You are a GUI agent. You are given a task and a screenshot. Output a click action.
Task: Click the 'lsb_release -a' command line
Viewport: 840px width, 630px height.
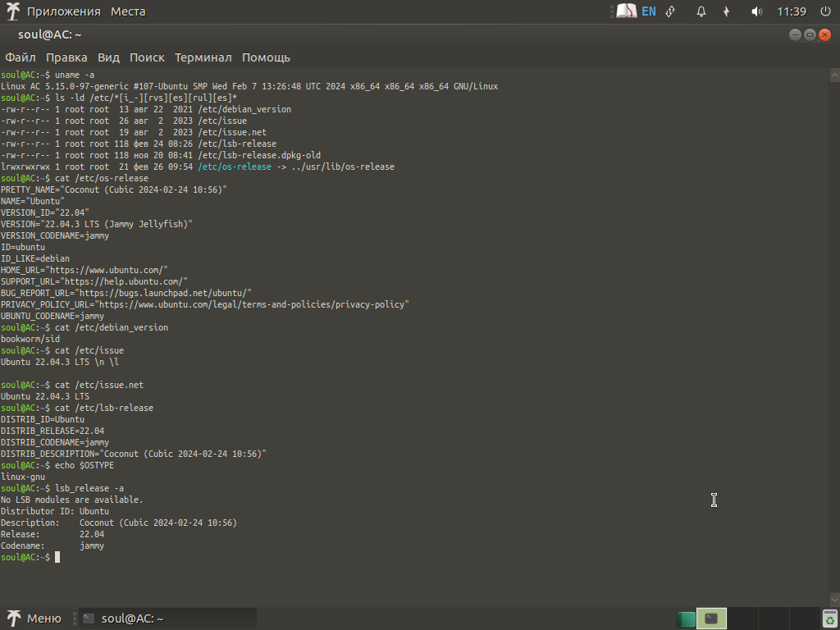pyautogui.click(x=62, y=488)
